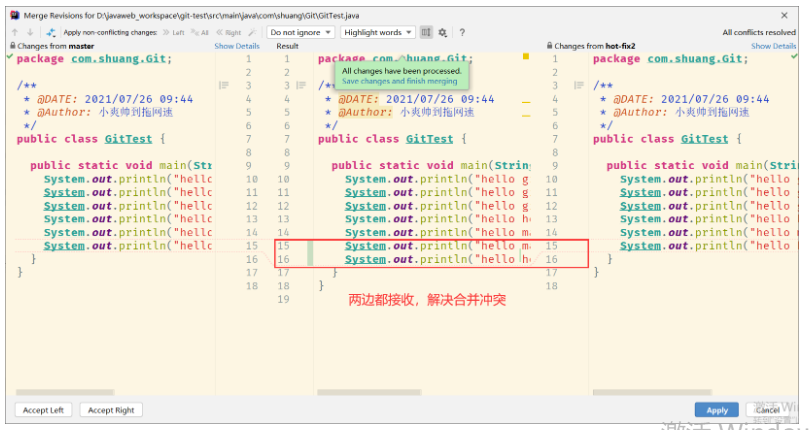
Task: Open the 'Do not ignore' dropdown
Action: [x=300, y=32]
